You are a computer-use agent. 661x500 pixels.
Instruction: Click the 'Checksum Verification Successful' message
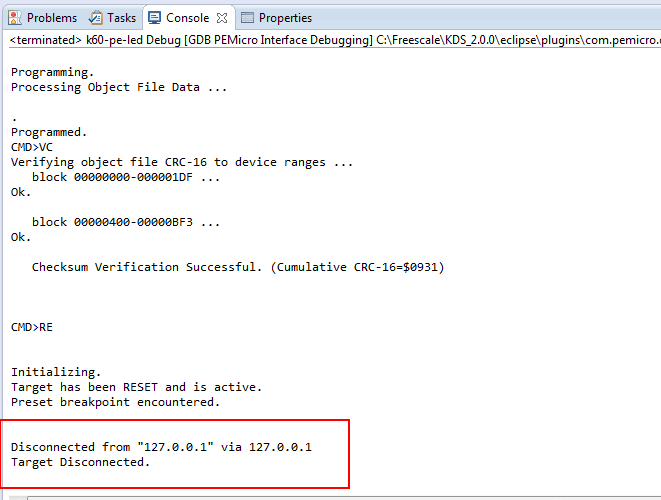point(238,267)
